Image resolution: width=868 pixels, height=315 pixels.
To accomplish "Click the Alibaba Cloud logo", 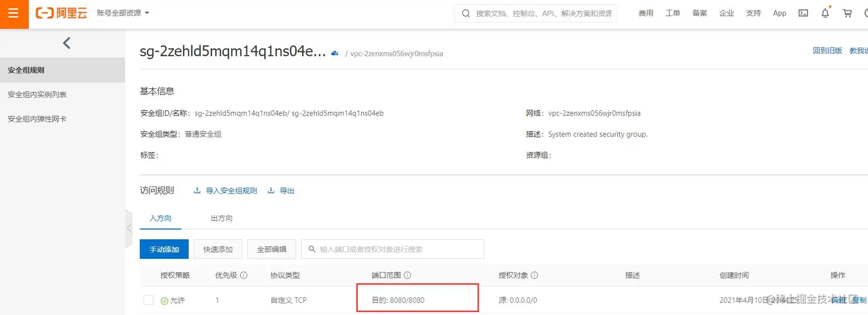I will [61, 13].
